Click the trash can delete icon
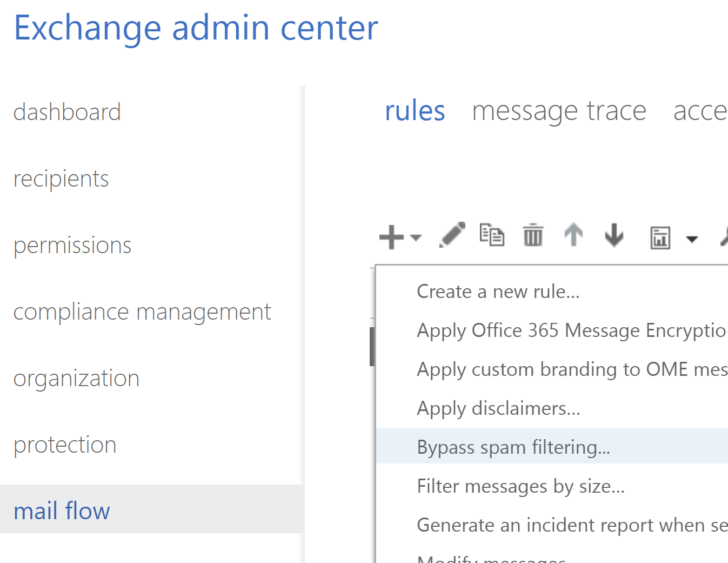728x563 pixels. pos(533,235)
